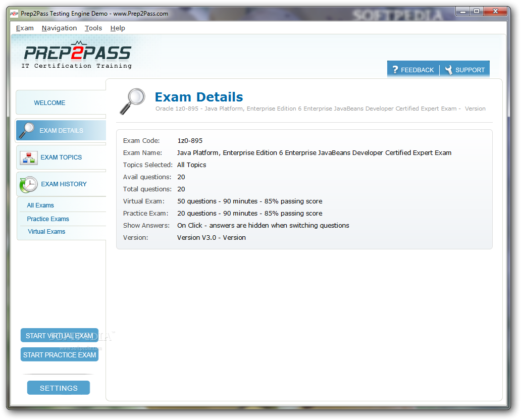
Task: Open the Exam menu
Action: (25, 28)
